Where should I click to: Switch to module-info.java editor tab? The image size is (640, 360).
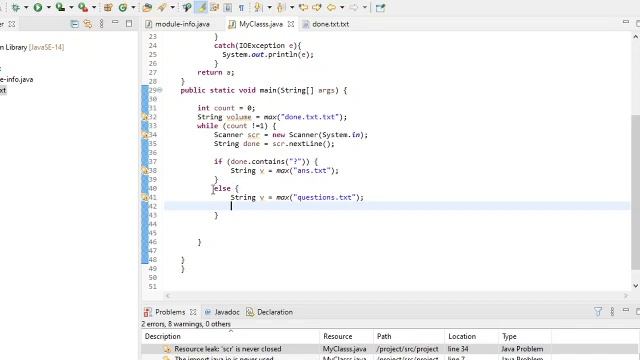coord(178,24)
